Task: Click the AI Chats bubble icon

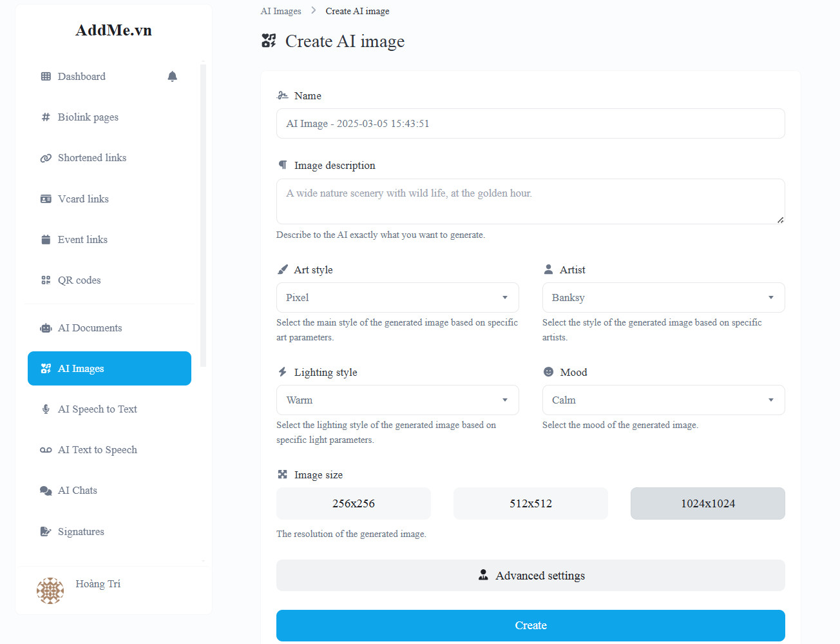Action: [x=46, y=491]
